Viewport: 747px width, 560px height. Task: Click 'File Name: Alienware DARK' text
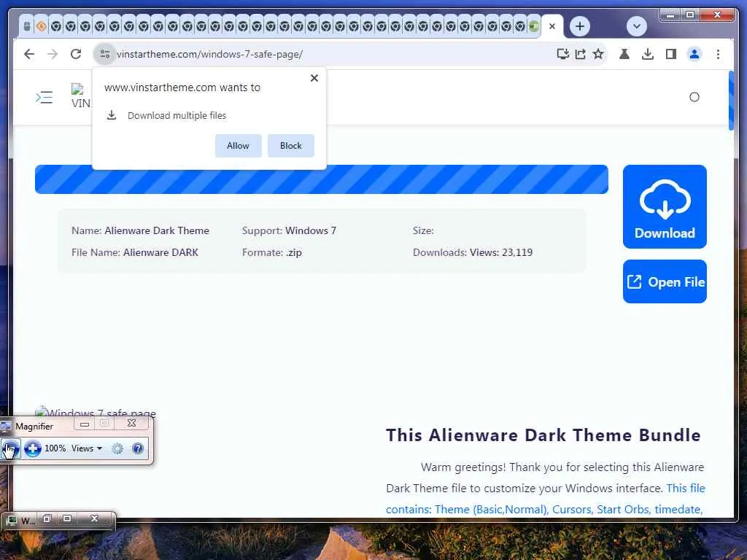pyautogui.click(x=135, y=252)
